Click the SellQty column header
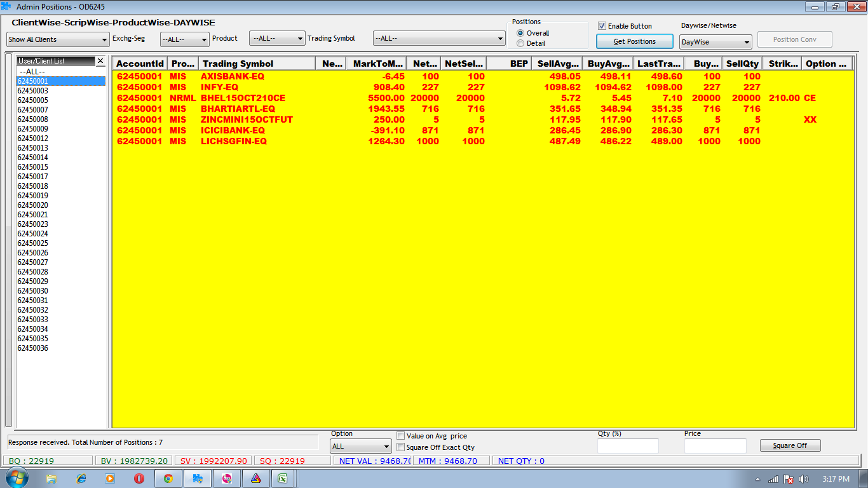 pyautogui.click(x=743, y=64)
